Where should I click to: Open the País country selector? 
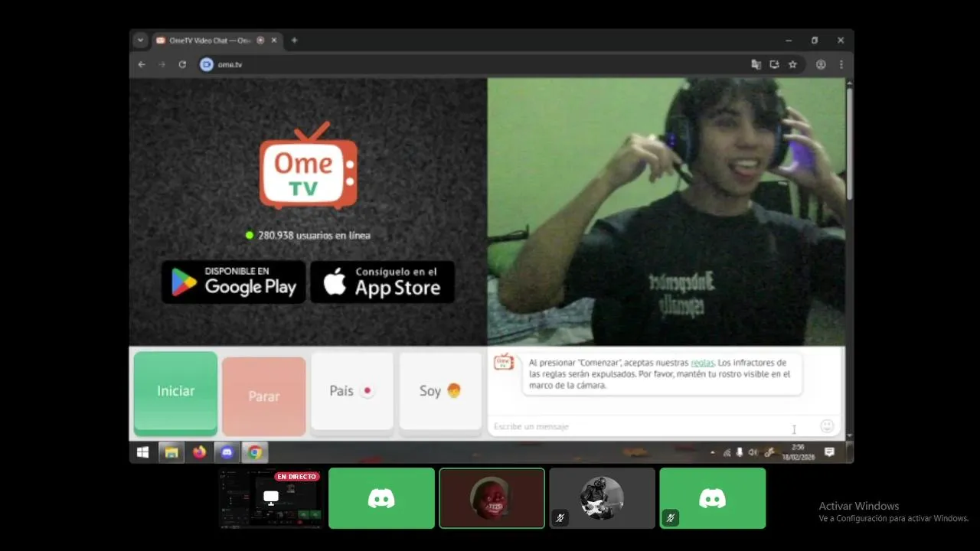tap(351, 391)
